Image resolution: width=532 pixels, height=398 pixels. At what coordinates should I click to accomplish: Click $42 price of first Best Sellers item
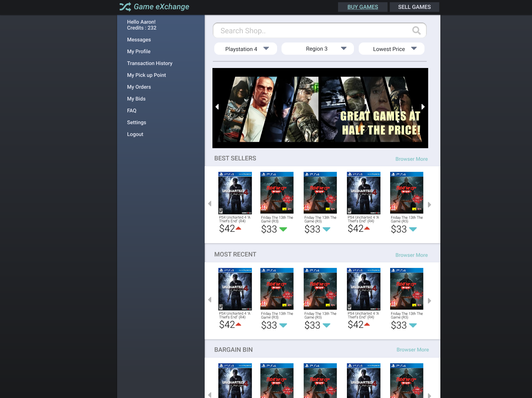click(227, 229)
